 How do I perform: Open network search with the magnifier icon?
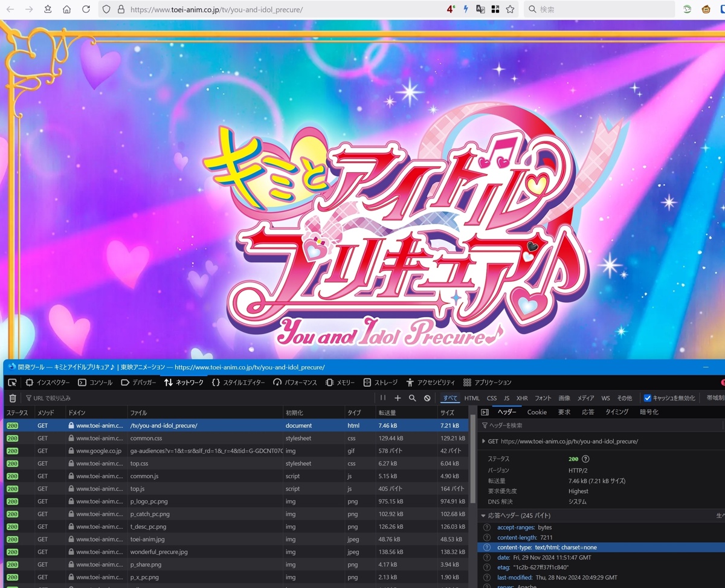[x=413, y=398]
